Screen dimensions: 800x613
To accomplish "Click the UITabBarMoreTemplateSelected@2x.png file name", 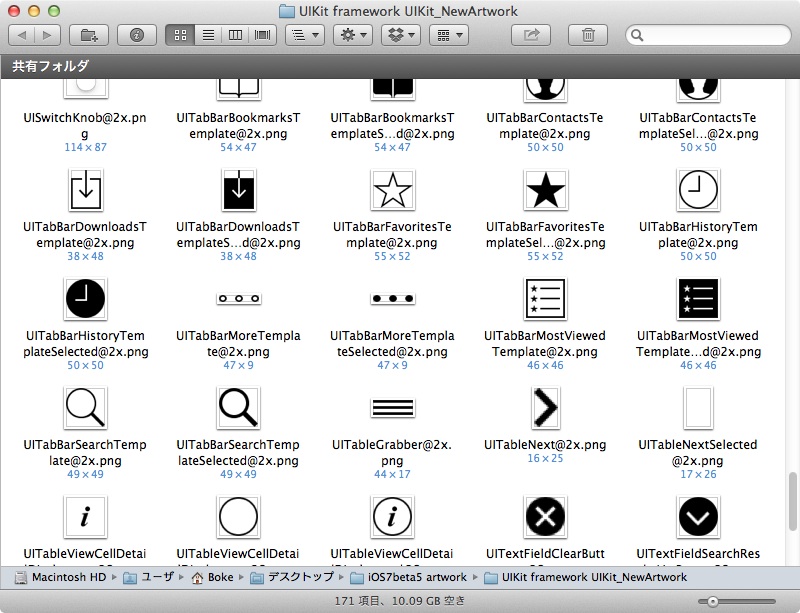I will 392,344.
